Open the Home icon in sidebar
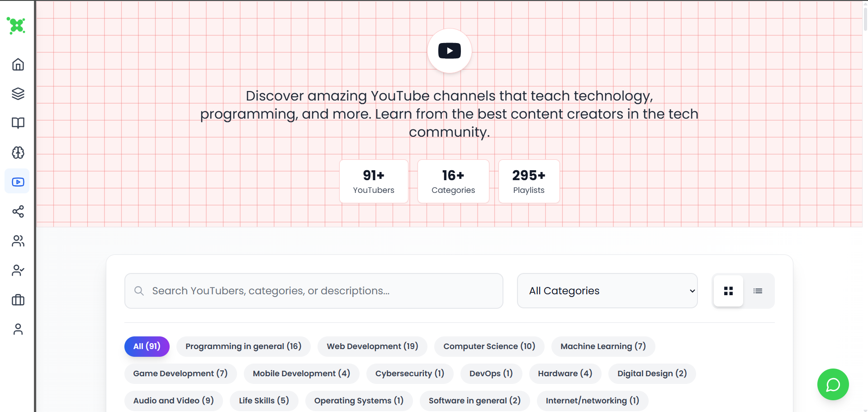Viewport: 868px width, 412px height. pyautogui.click(x=18, y=64)
